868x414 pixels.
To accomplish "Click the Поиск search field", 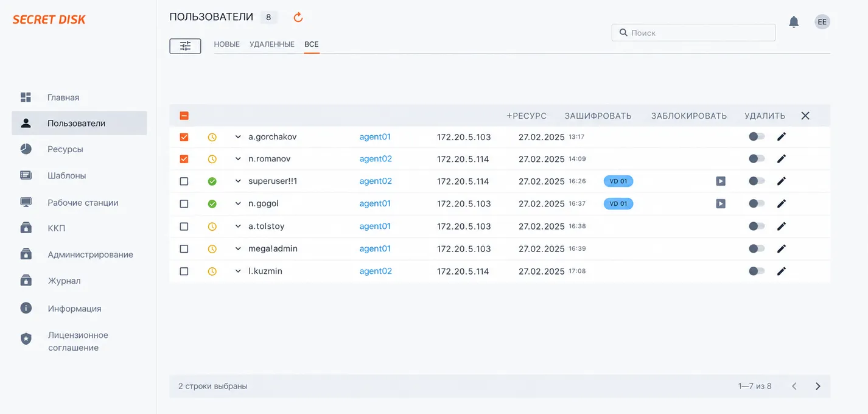I will click(693, 33).
